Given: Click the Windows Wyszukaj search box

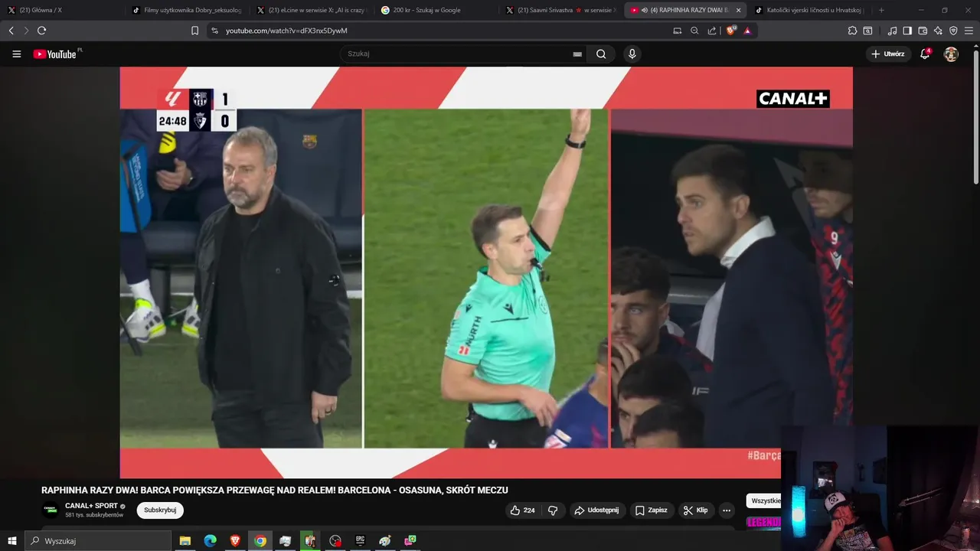Looking at the screenshot, I should click(98, 541).
